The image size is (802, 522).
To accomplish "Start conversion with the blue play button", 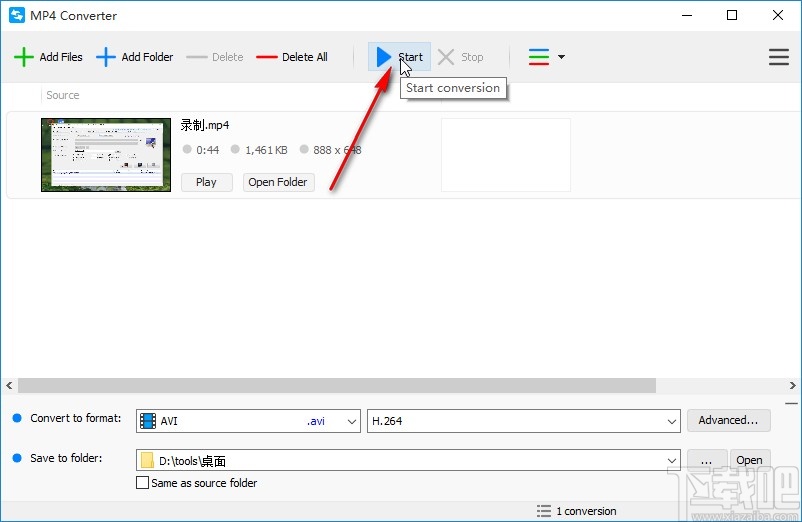I will pos(399,57).
